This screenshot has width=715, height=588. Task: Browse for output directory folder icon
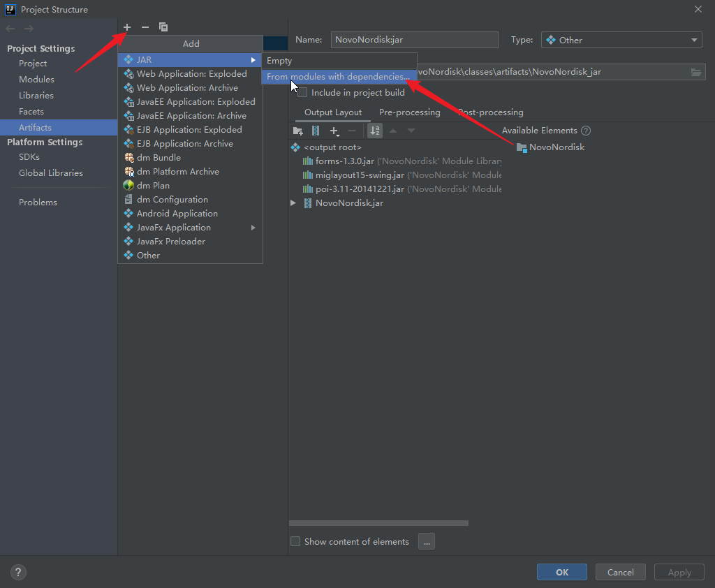[696, 72]
